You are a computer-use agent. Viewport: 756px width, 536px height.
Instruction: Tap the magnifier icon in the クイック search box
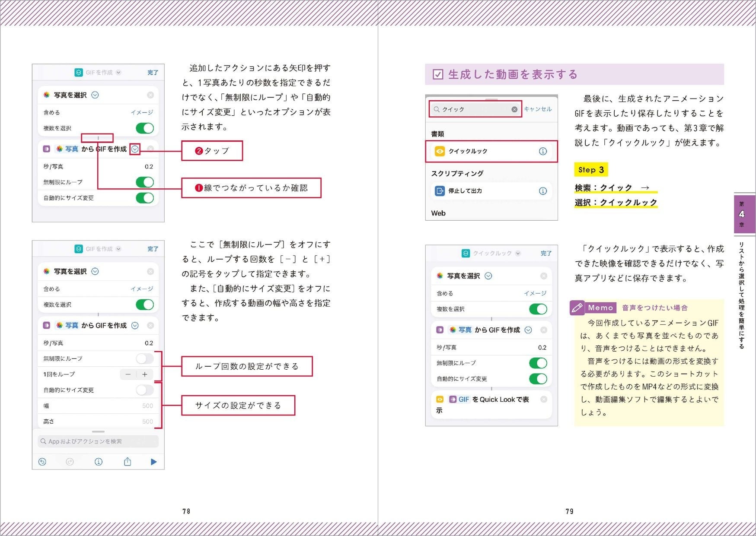tap(437, 109)
